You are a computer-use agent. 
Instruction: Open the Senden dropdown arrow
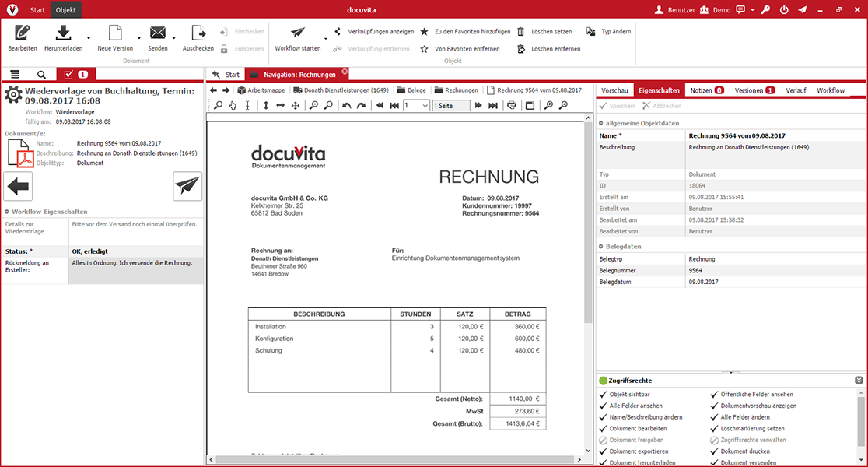(173, 39)
